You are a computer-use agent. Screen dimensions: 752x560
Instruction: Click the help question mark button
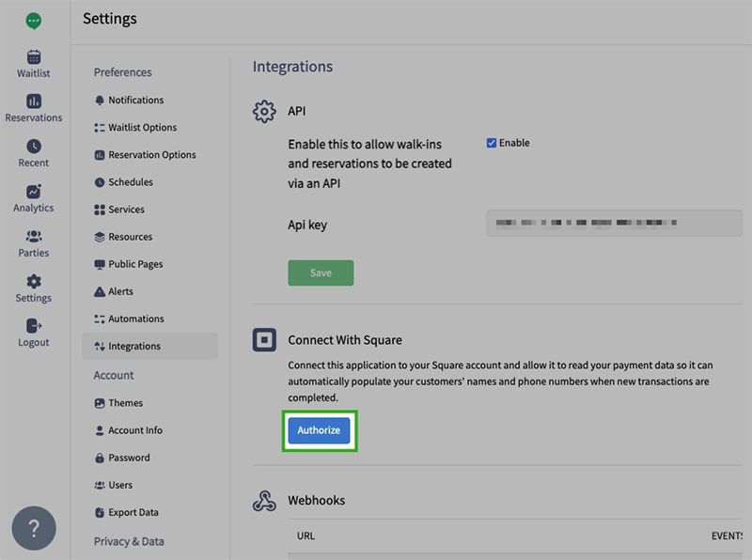click(33, 526)
